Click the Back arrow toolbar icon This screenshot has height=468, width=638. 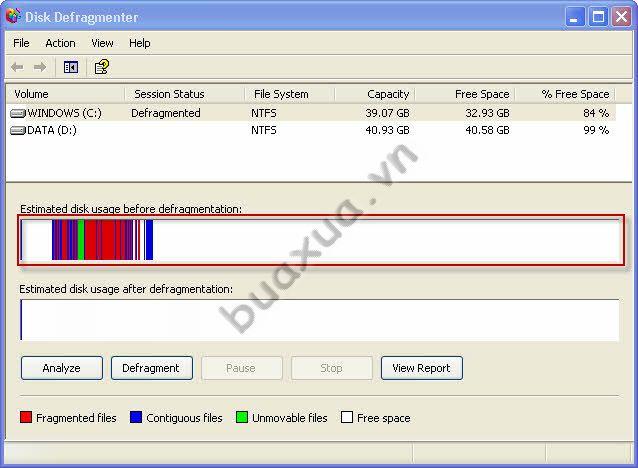[x=17, y=67]
